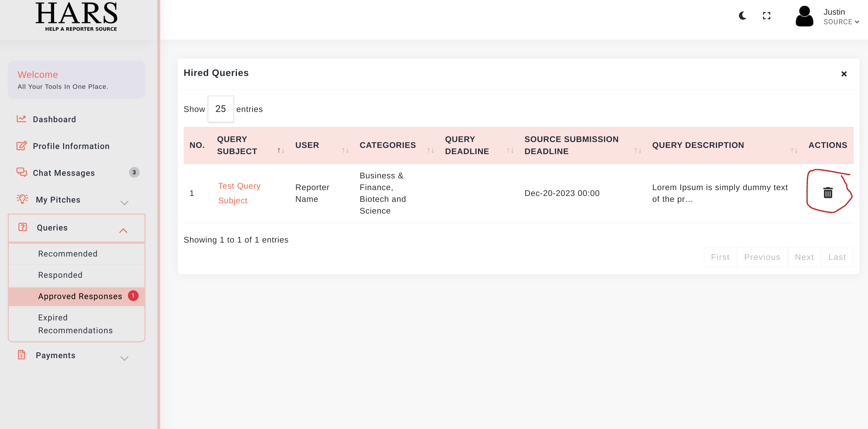Delete the Test Query row with trash icon
This screenshot has width=868, height=429.
pos(828,193)
